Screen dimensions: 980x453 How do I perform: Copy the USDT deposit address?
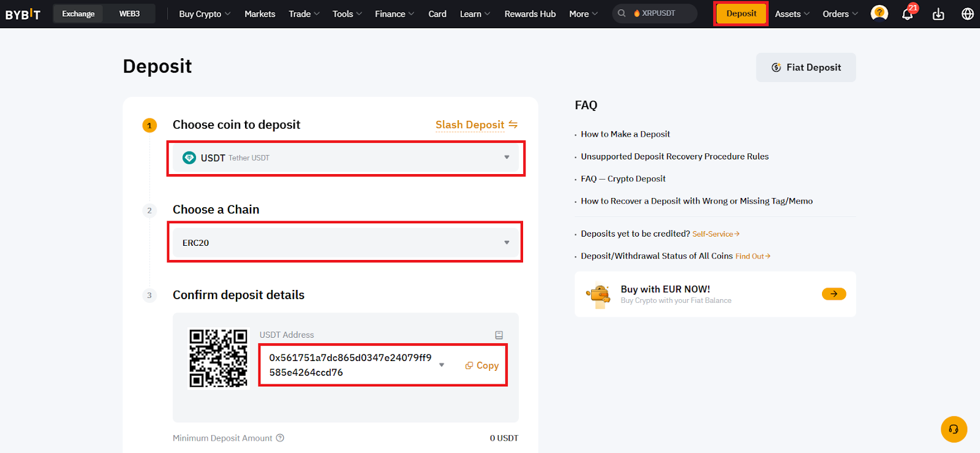(482, 365)
